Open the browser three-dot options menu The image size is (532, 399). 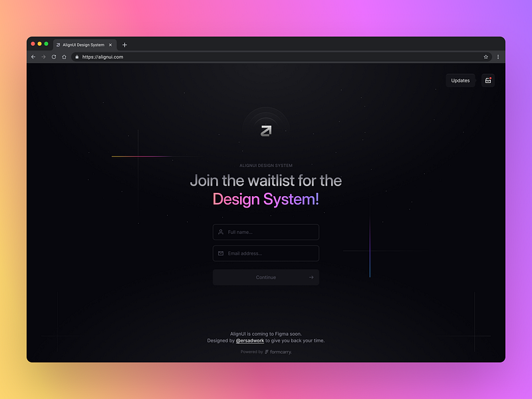point(497,57)
